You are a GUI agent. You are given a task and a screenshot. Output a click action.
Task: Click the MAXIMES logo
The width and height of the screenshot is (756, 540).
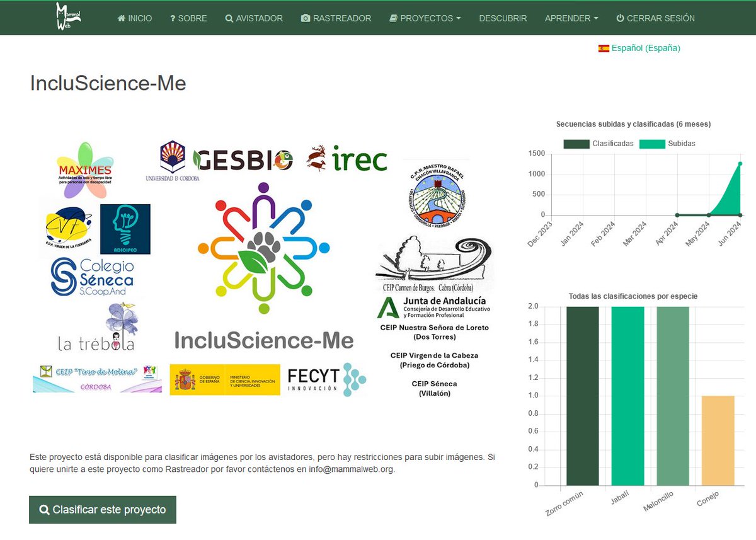84,169
